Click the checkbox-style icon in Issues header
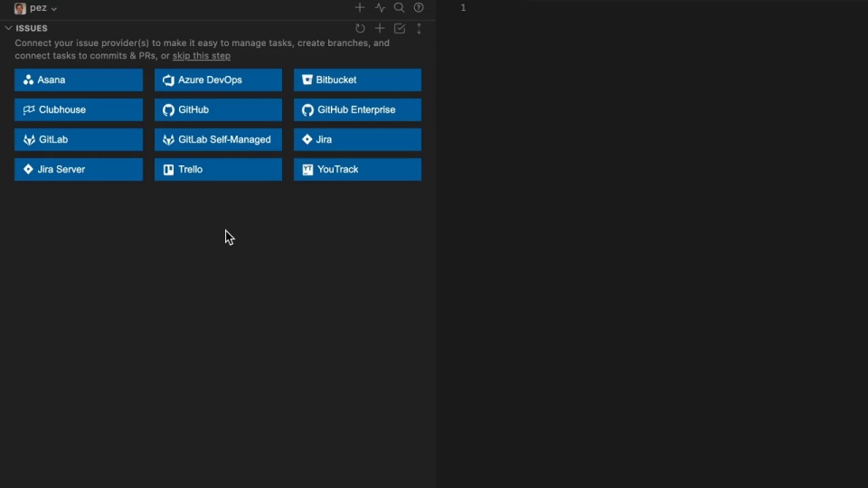Image resolution: width=868 pixels, height=488 pixels. pos(400,28)
